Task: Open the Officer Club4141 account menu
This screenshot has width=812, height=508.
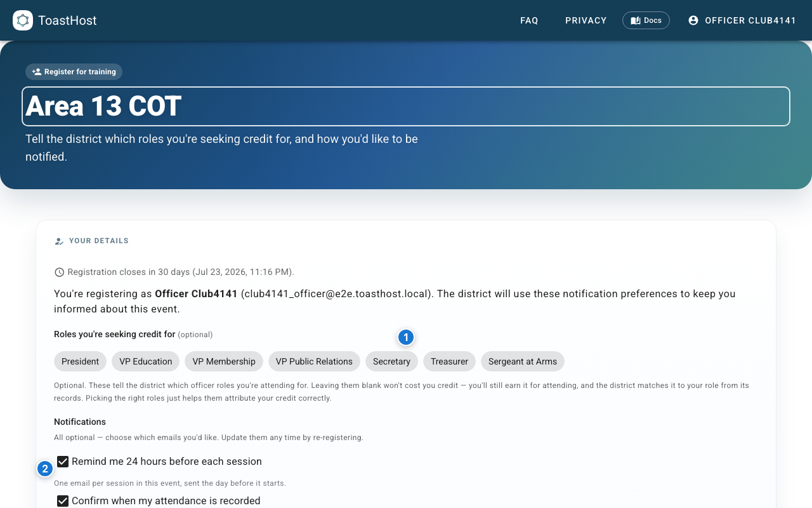Action: click(x=742, y=20)
